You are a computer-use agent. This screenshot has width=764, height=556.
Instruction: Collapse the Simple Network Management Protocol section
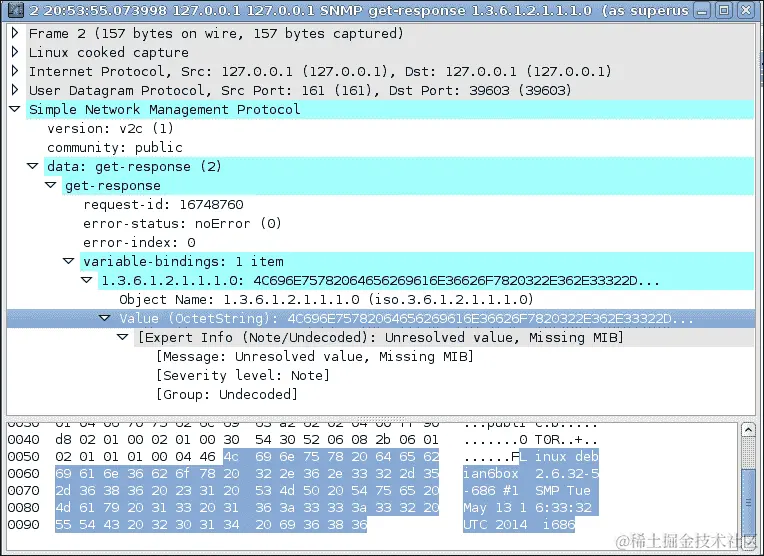pyautogui.click(x=15, y=109)
